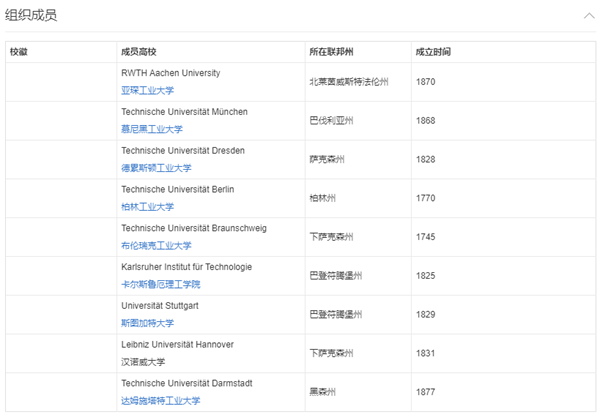Screen dimensions: 600x420
Task: Open the 慕尼黑工业大学 link
Action: click(x=152, y=129)
